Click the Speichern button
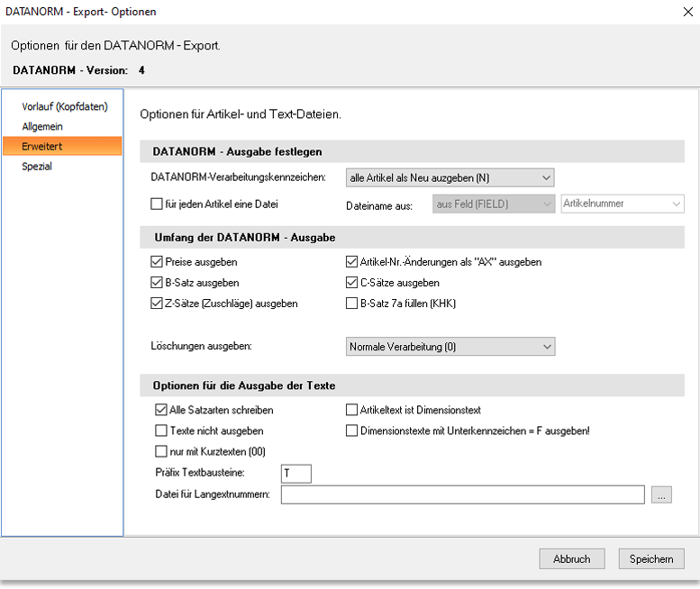The image size is (700, 589). [x=651, y=558]
